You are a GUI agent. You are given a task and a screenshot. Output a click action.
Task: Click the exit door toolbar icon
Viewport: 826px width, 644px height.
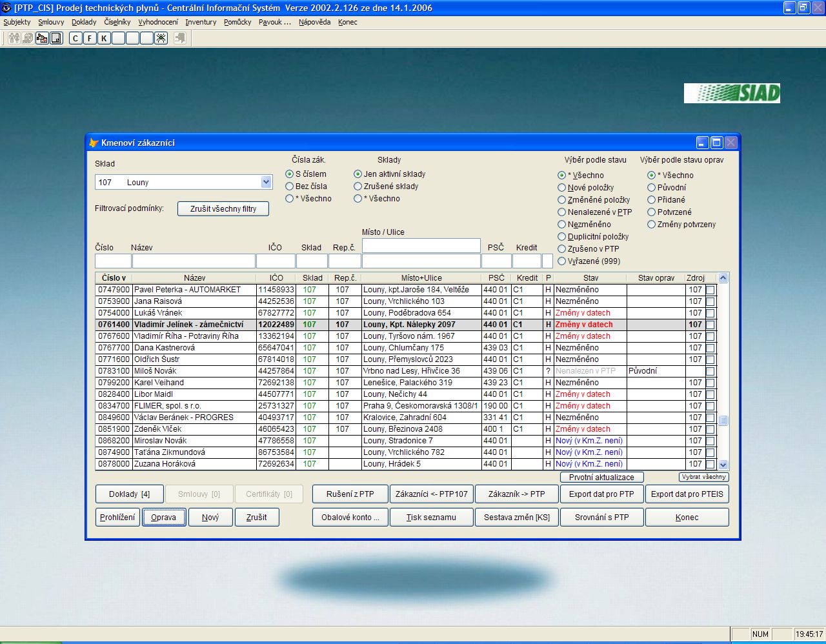(179, 38)
